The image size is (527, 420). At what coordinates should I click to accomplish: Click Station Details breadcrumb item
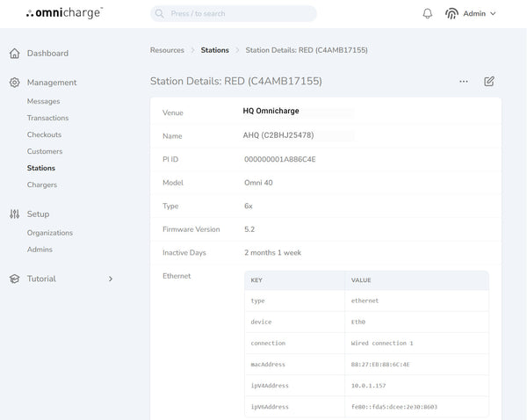[x=307, y=50]
